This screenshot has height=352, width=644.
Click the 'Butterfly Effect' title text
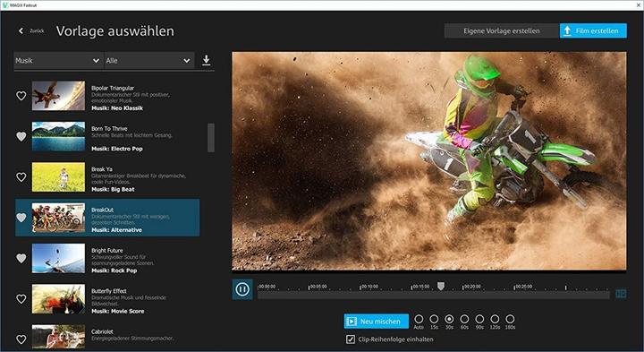(109, 291)
